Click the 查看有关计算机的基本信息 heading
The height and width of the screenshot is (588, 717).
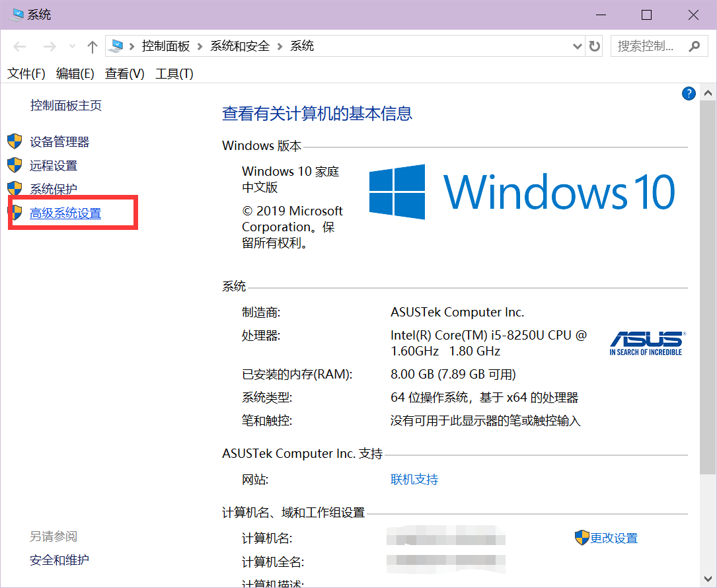tap(317, 114)
